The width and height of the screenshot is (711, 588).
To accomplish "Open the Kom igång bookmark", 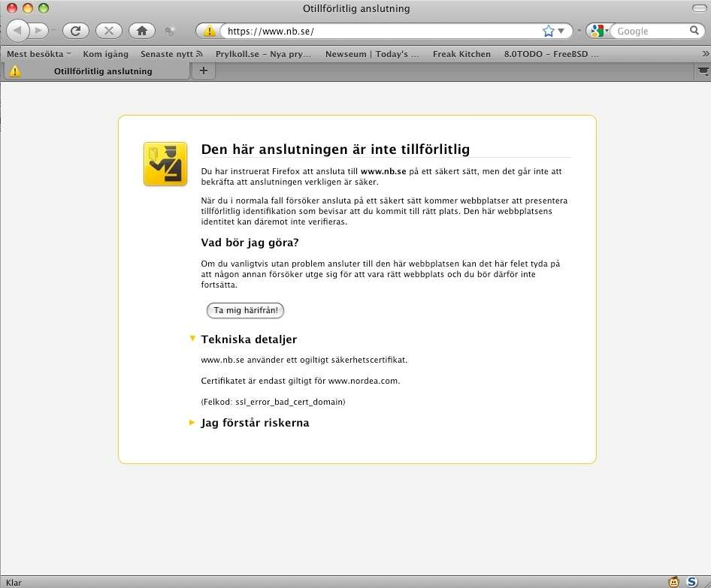I will [106, 54].
